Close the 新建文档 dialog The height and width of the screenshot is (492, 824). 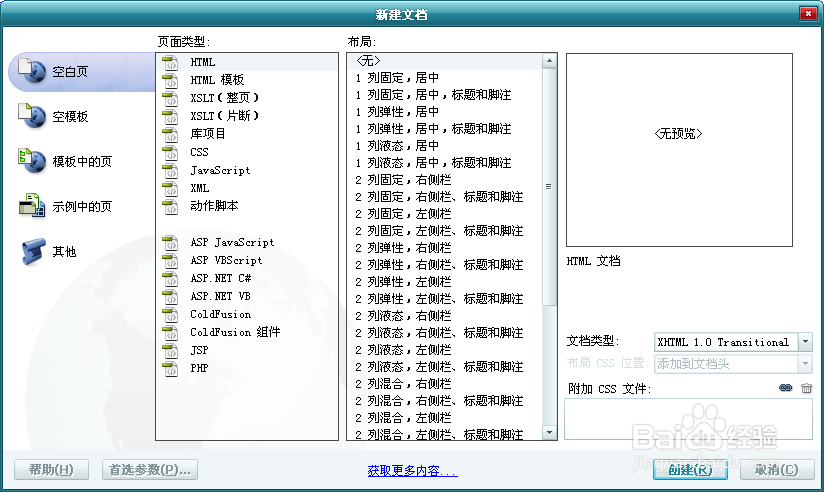[x=808, y=13]
